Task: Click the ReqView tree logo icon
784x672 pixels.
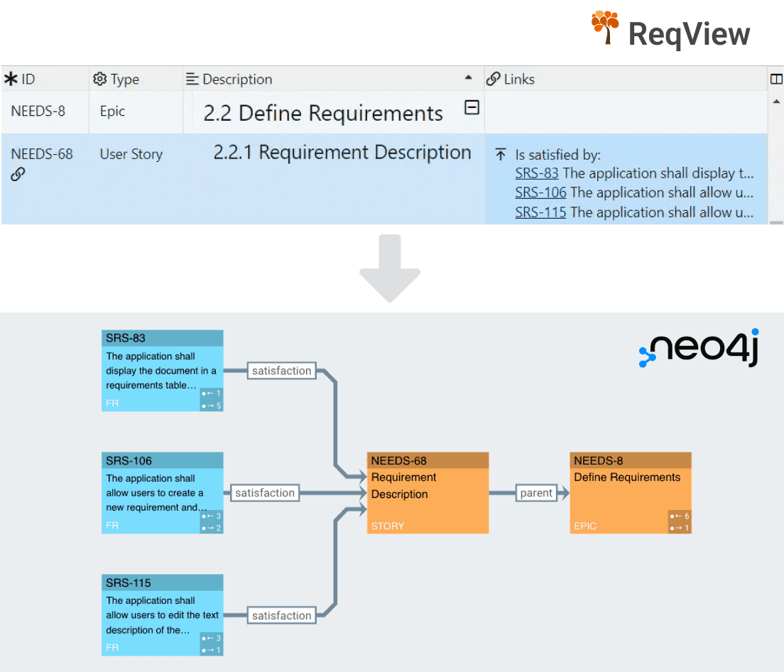Action: 604,27
